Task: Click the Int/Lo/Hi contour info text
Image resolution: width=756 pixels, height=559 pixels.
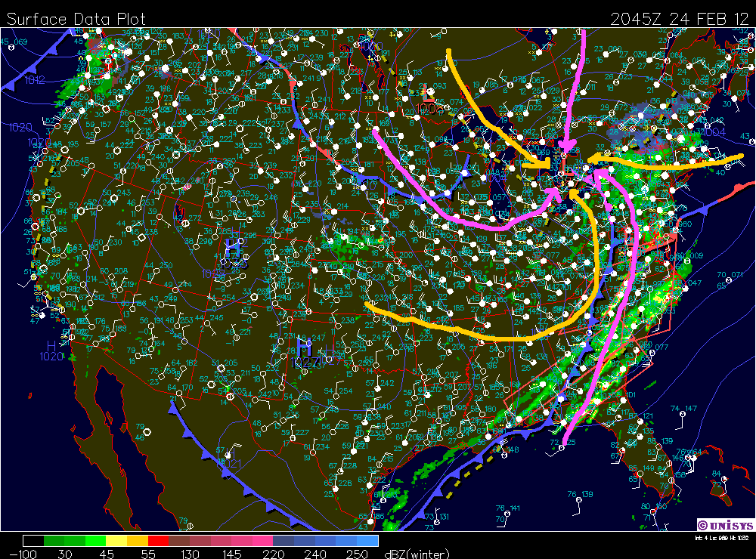Action: pos(722,538)
